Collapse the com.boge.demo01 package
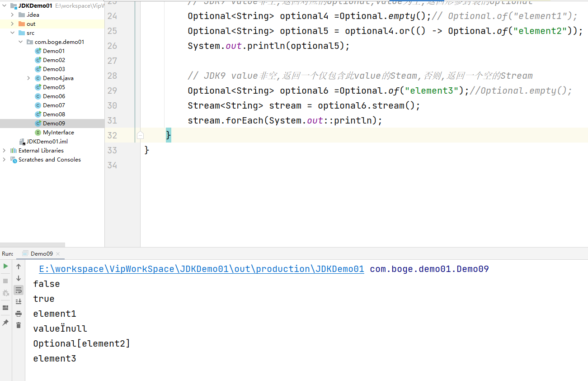This screenshot has height=381, width=588. 21,42
